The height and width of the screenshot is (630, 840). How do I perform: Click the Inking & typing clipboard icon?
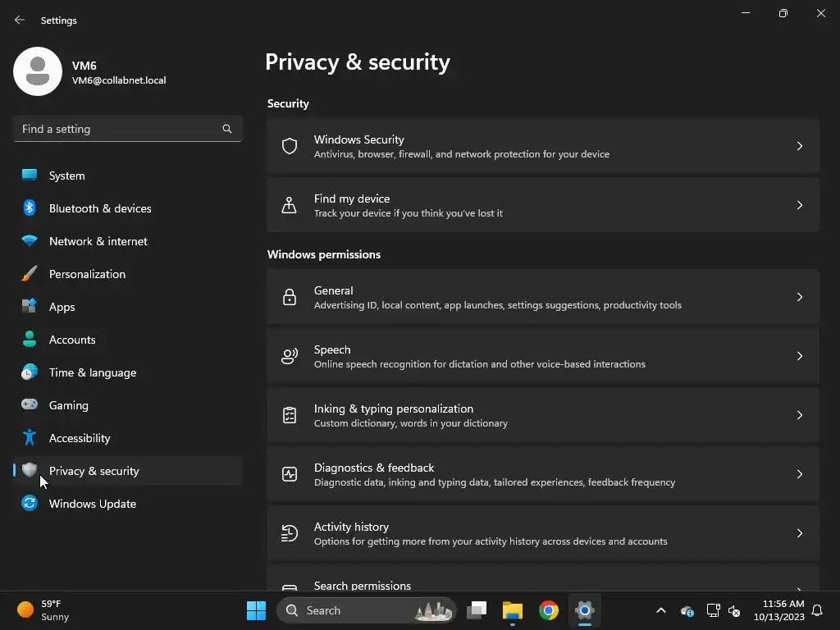pyautogui.click(x=290, y=414)
